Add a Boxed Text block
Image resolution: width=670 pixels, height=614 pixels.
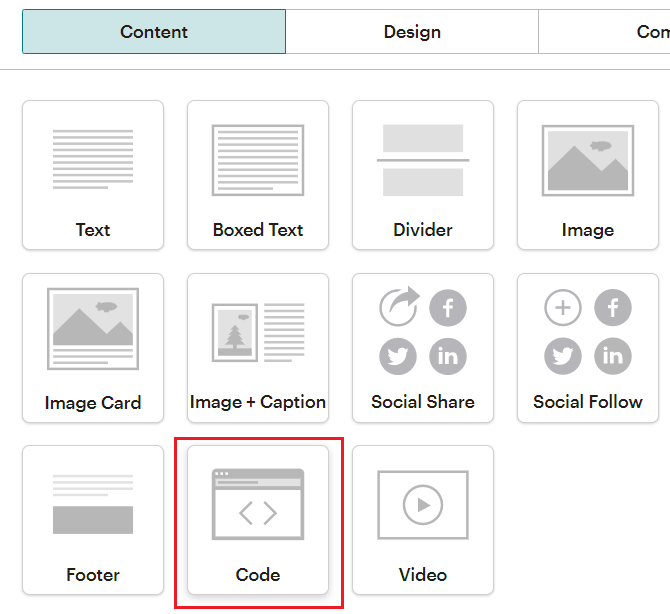257,175
